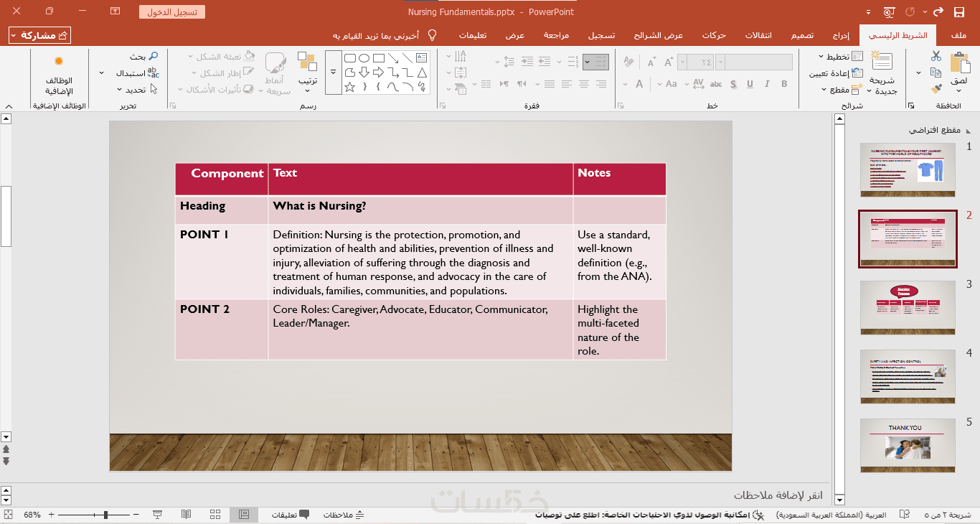Toggle the bullets list button
The width and height of the screenshot is (980, 524).
click(x=601, y=62)
